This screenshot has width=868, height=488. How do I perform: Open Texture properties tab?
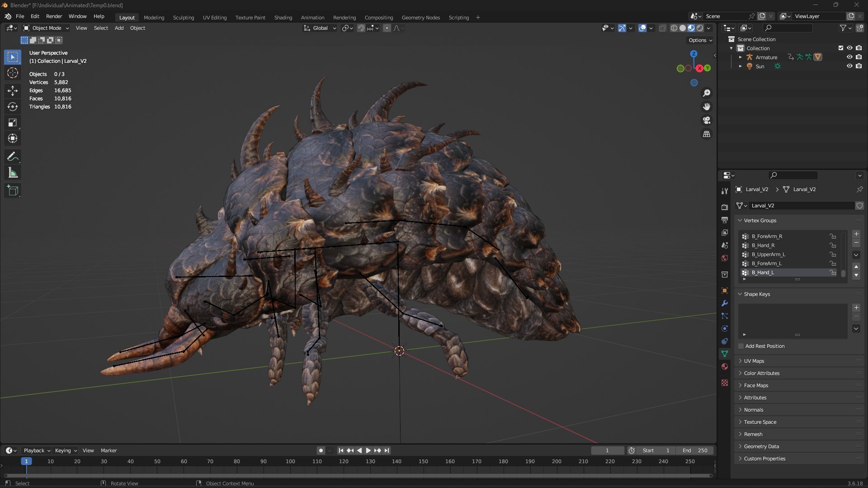coord(725,383)
